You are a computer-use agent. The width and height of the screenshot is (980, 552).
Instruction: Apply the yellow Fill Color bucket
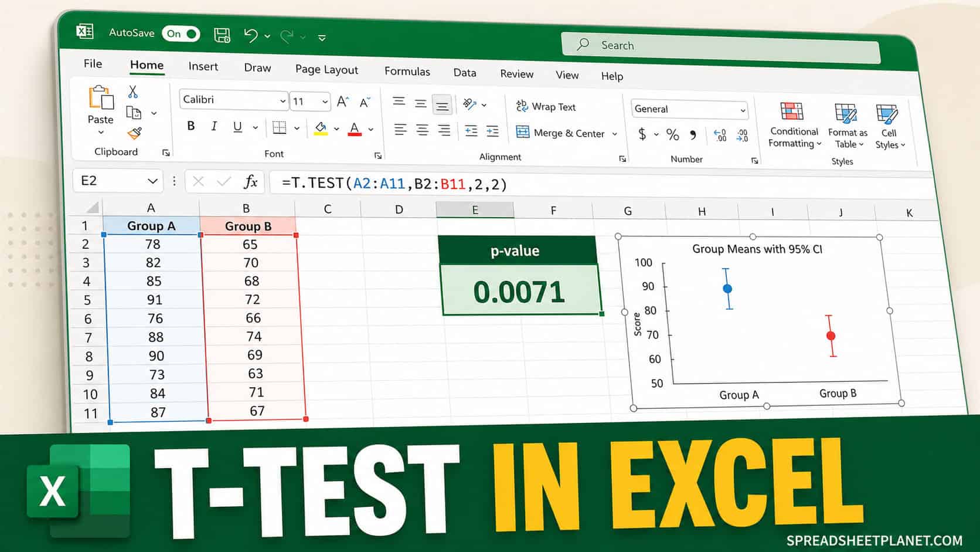(x=321, y=128)
